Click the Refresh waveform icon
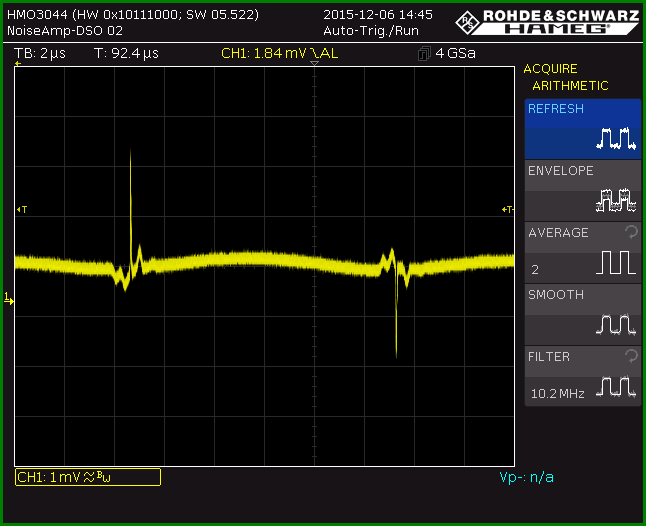 pyautogui.click(x=616, y=138)
